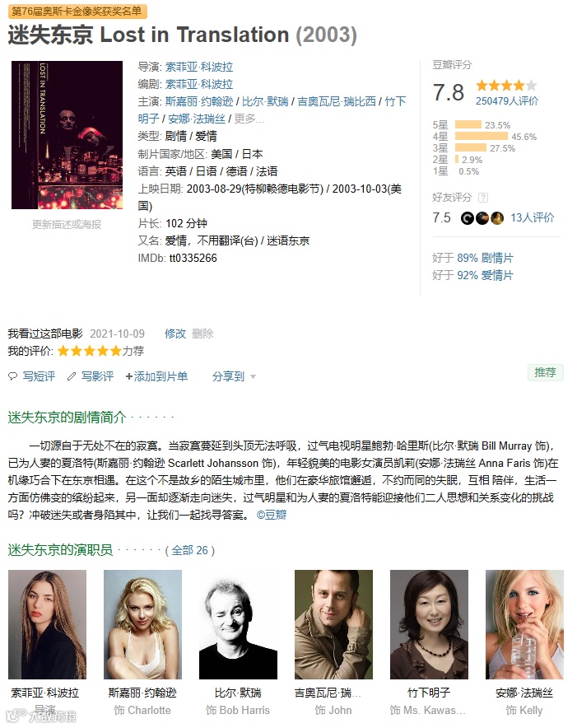Click the question mark icon beside 好友评分
This screenshot has width=577, height=728.
coord(483,198)
